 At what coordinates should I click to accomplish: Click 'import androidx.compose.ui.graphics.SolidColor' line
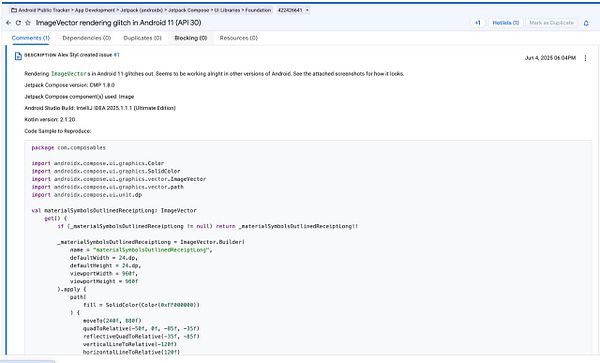point(106,171)
